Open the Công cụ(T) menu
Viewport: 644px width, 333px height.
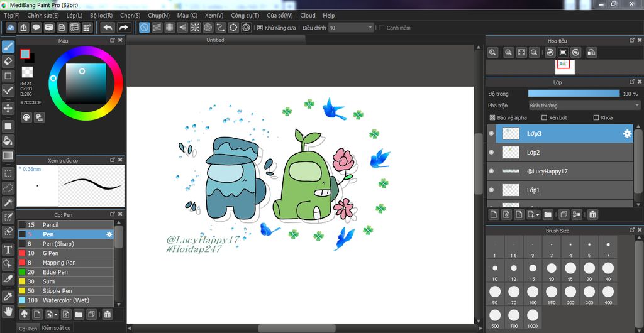click(245, 15)
